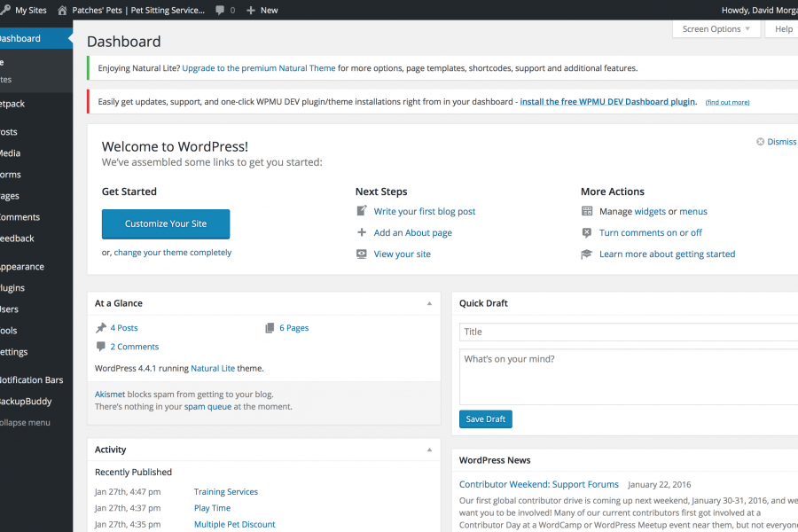Click Howdy, David Morgan account menu

click(759, 10)
